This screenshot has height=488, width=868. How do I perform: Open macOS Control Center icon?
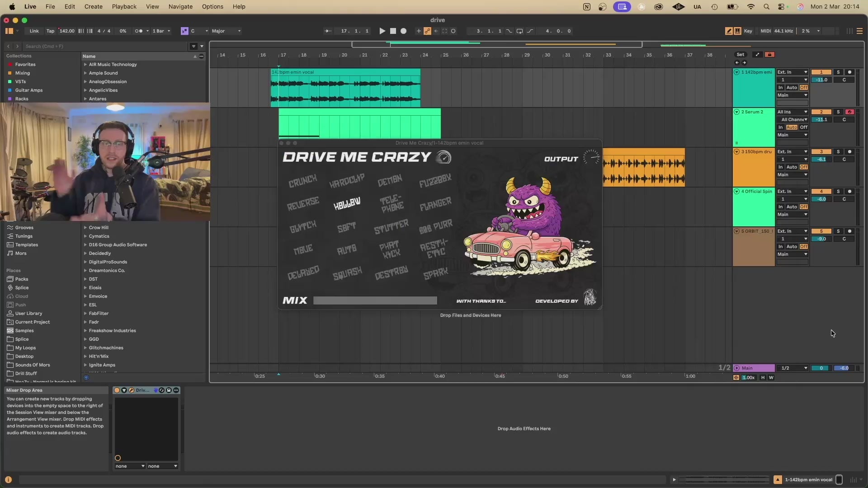point(781,7)
